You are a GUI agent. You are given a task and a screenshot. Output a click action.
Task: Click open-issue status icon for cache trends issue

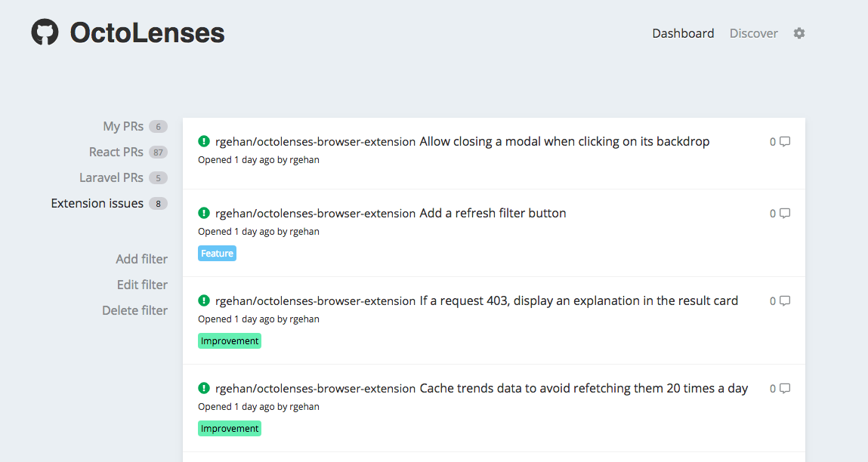(204, 388)
